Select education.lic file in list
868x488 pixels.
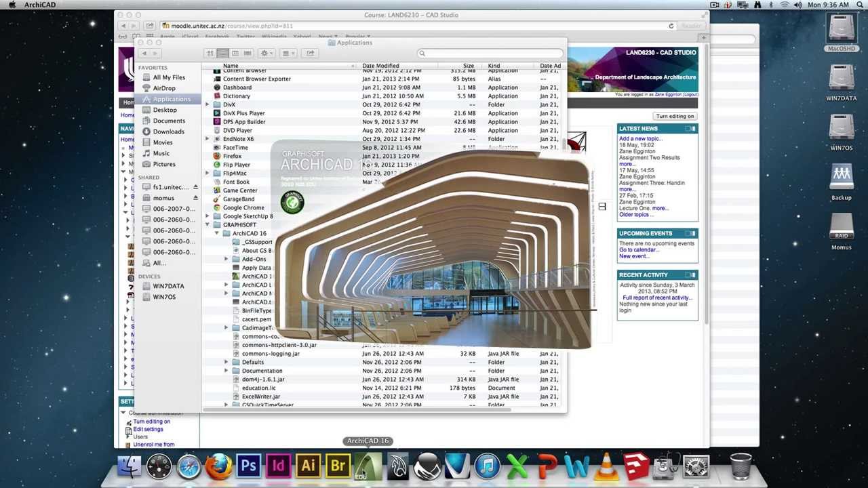pos(258,388)
